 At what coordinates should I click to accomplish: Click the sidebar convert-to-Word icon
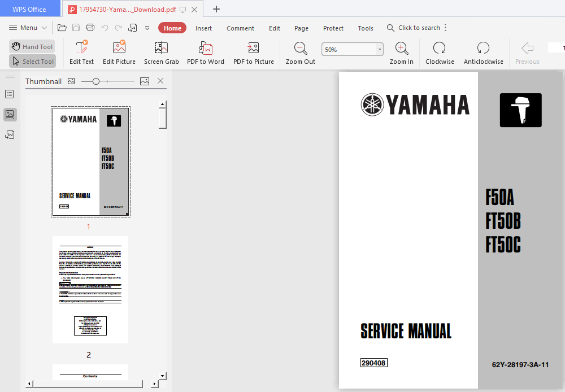10,135
